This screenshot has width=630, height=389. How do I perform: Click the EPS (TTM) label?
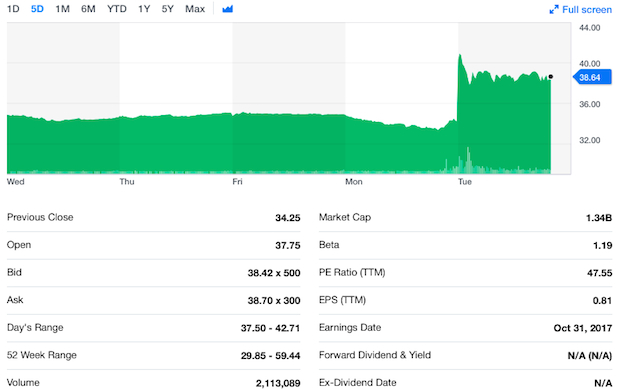pos(342,300)
